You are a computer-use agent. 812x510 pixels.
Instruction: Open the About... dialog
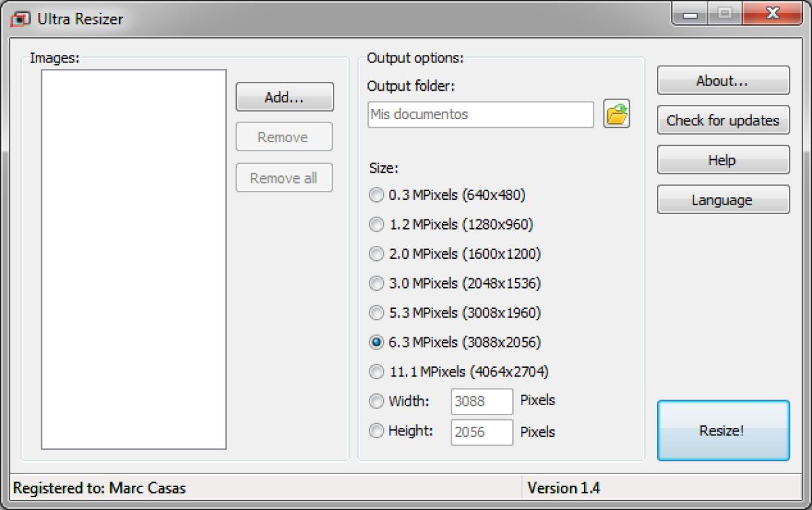pyautogui.click(x=723, y=81)
